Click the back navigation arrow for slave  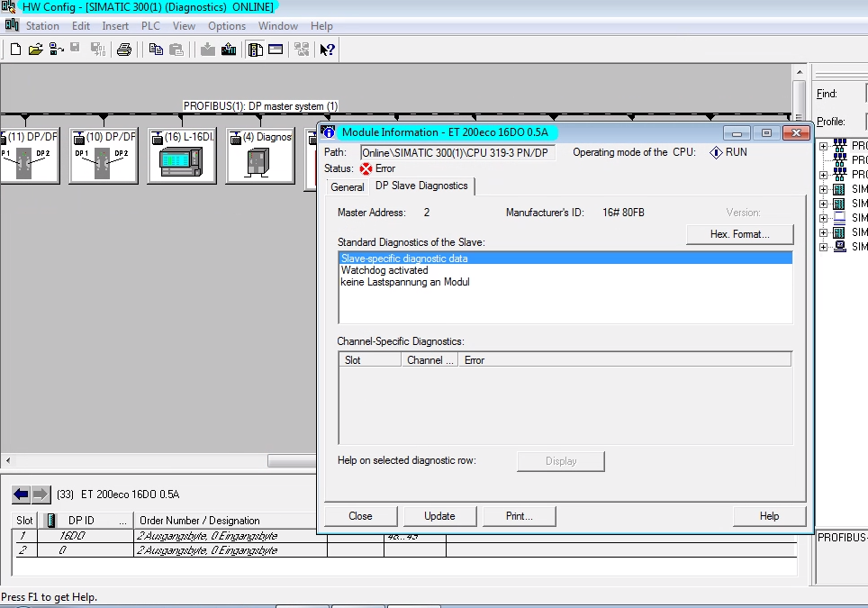[x=21, y=495]
